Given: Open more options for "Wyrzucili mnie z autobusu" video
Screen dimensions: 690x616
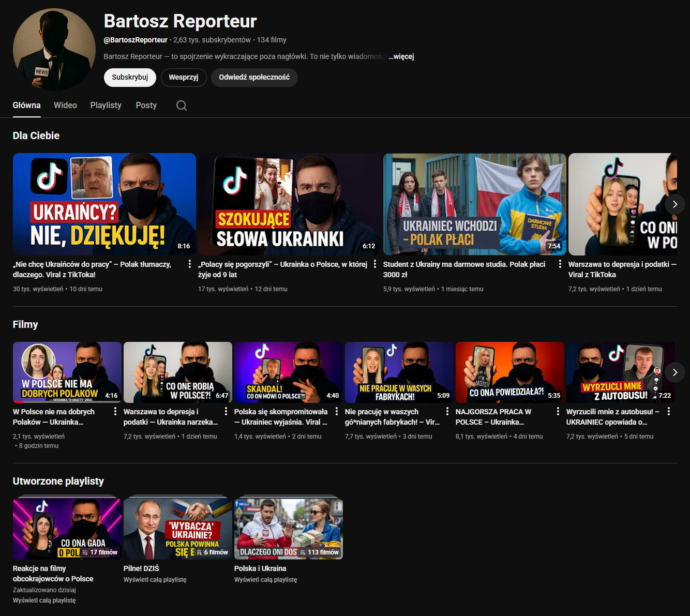Looking at the screenshot, I should [669, 411].
